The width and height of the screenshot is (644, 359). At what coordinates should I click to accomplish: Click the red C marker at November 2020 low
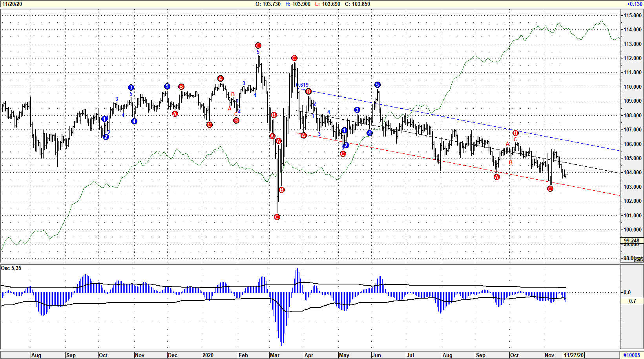coord(550,189)
